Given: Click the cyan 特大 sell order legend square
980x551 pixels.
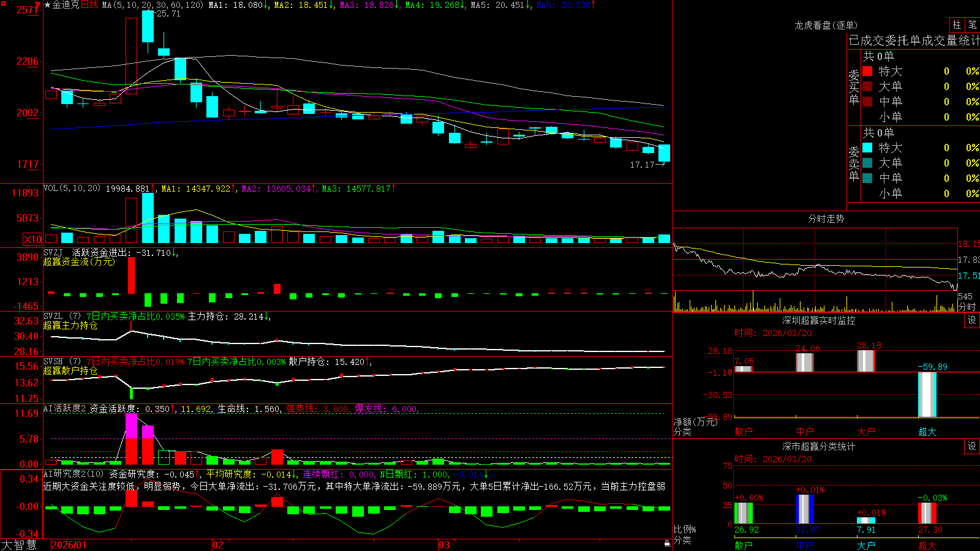Looking at the screenshot, I should (867, 148).
